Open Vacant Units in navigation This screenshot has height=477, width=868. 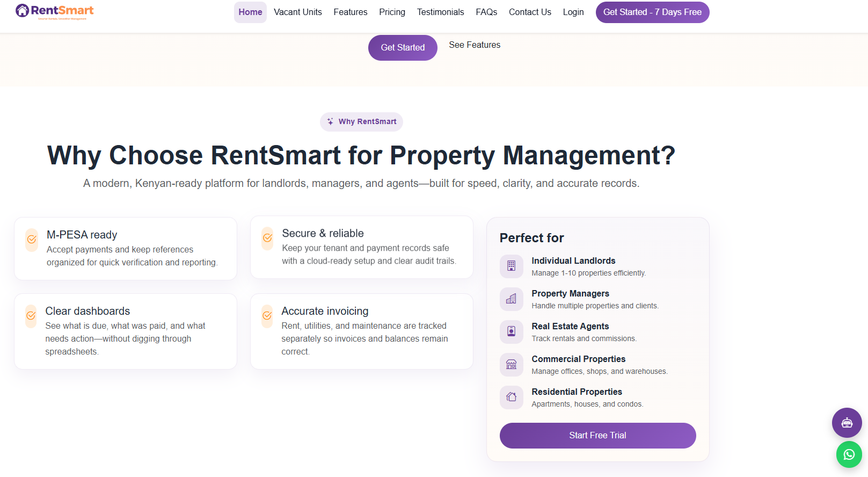point(298,12)
